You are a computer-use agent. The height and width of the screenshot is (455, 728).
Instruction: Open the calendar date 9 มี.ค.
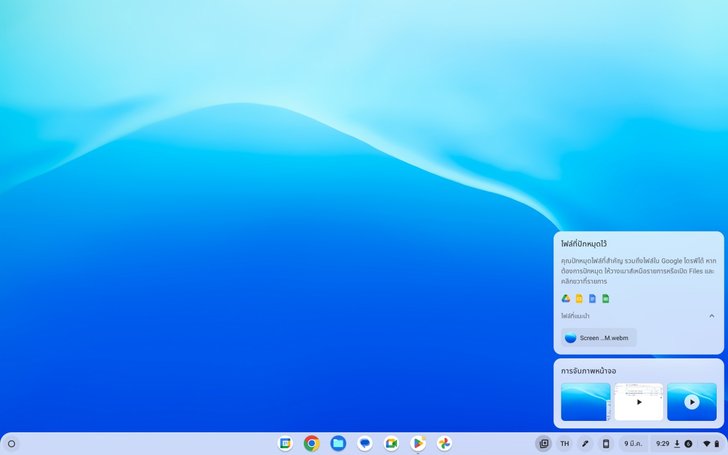click(633, 443)
